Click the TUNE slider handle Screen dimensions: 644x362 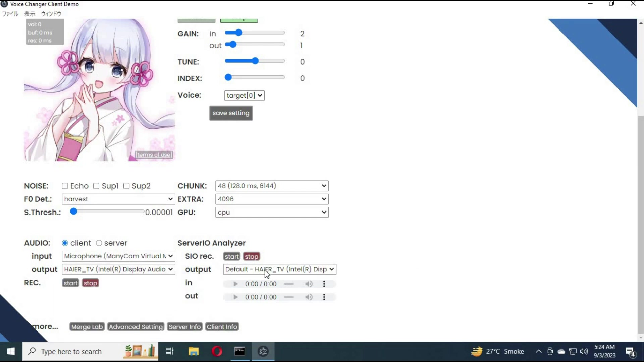pyautogui.click(x=255, y=61)
